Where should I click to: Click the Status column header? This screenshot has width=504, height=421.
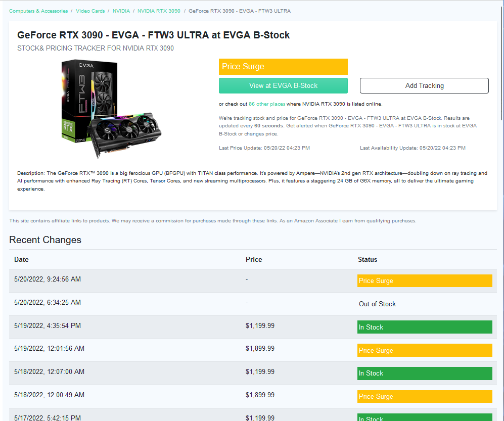368,260
